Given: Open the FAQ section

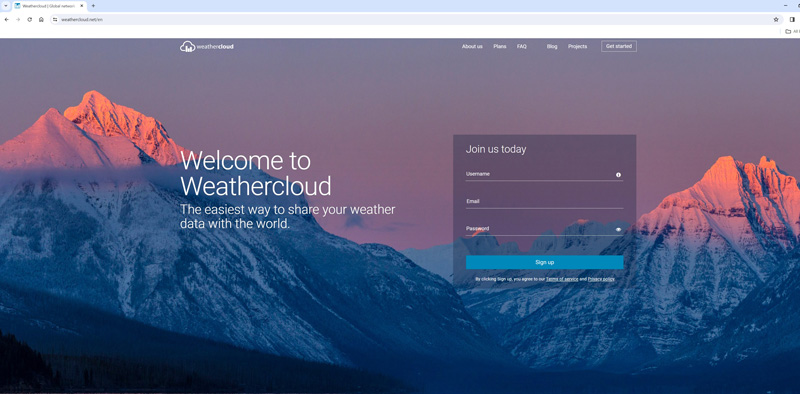Looking at the screenshot, I should coord(521,46).
